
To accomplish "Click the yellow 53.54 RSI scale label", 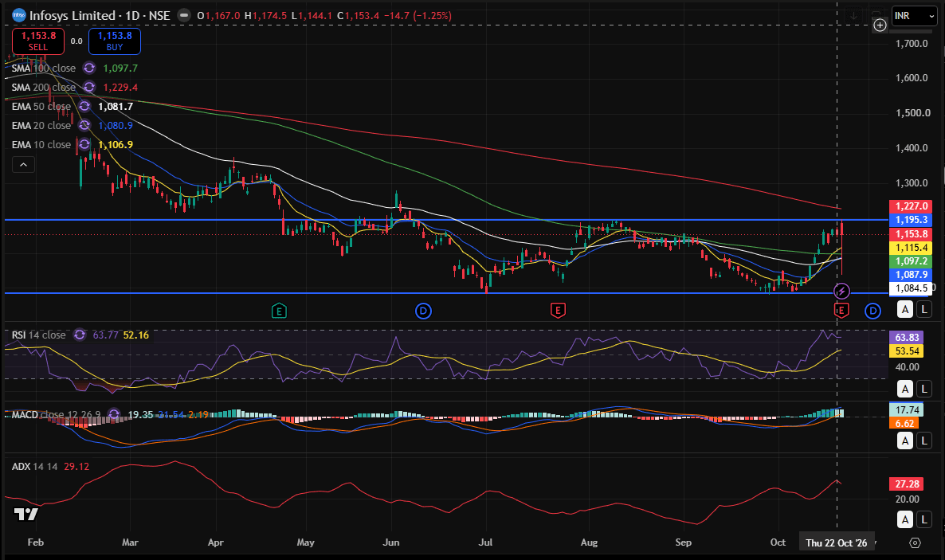I will (907, 350).
